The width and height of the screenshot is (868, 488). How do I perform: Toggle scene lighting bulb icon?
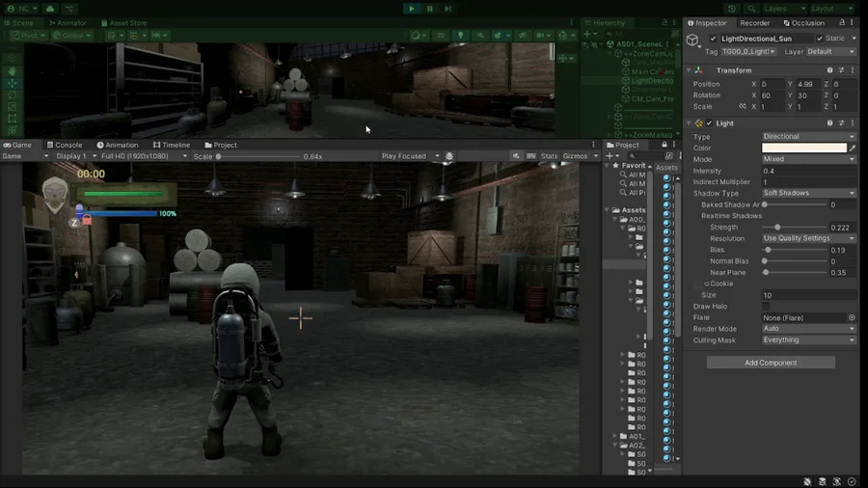[461, 35]
